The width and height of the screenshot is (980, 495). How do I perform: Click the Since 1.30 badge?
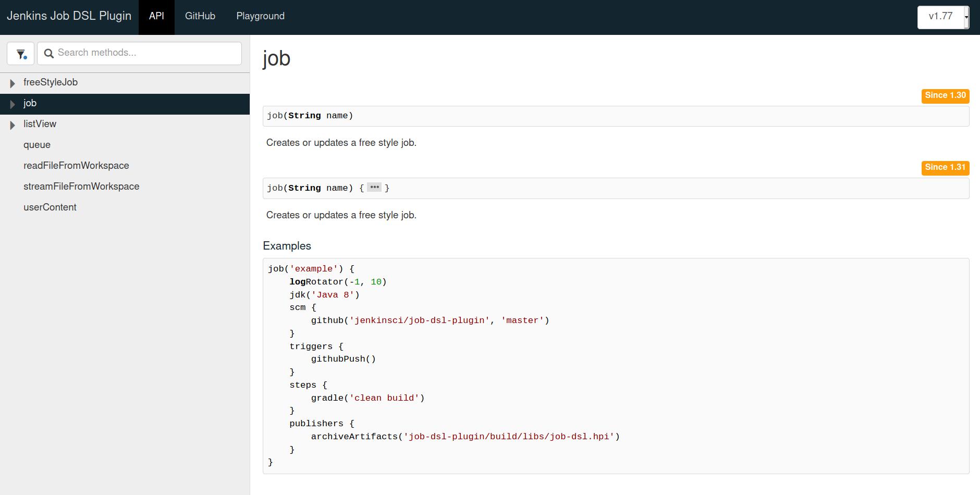[x=945, y=95]
